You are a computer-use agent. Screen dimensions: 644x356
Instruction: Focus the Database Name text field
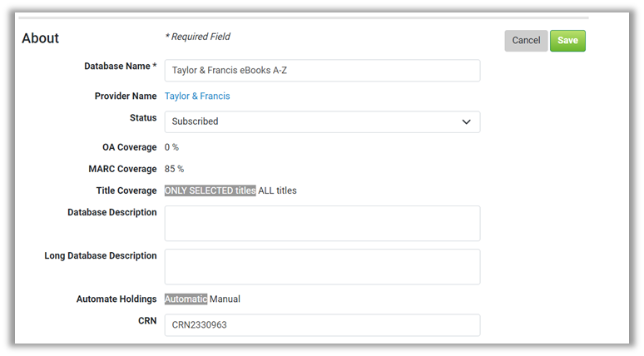click(x=322, y=71)
